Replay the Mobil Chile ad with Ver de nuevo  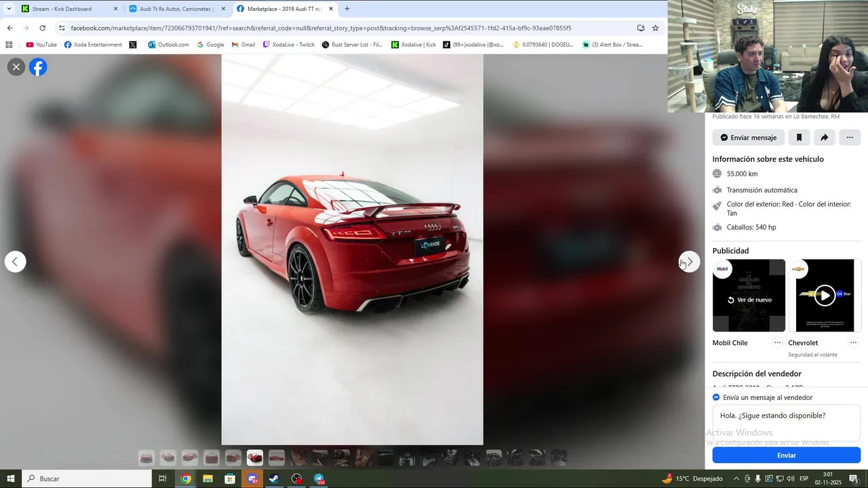[749, 300]
